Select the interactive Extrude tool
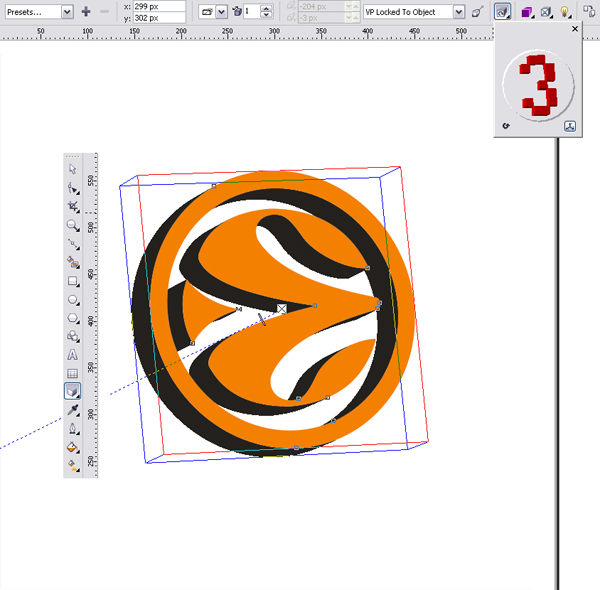600x590 pixels. pyautogui.click(x=72, y=391)
